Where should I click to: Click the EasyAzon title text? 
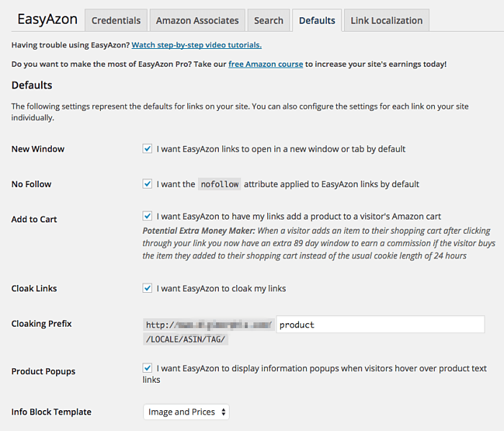(48, 19)
